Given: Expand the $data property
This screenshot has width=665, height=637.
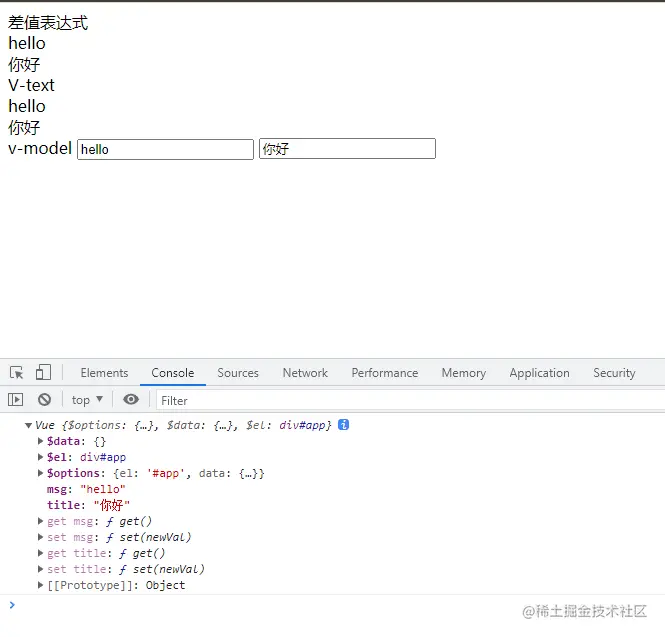Looking at the screenshot, I should 40,441.
